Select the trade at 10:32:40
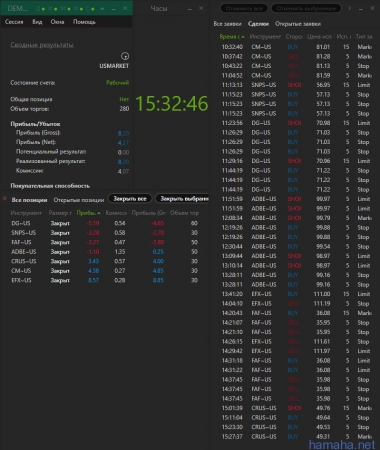Viewport: 380px width, 450px height. pos(296,47)
